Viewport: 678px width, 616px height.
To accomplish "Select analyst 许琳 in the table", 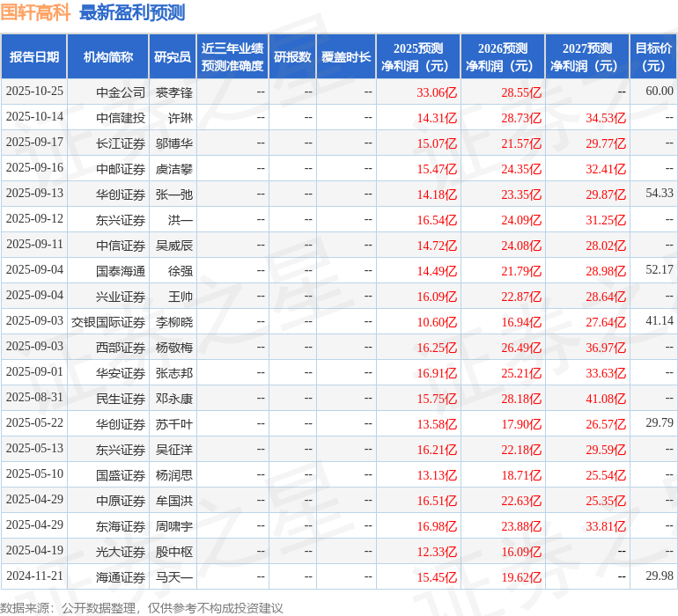I will pyautogui.click(x=180, y=117).
